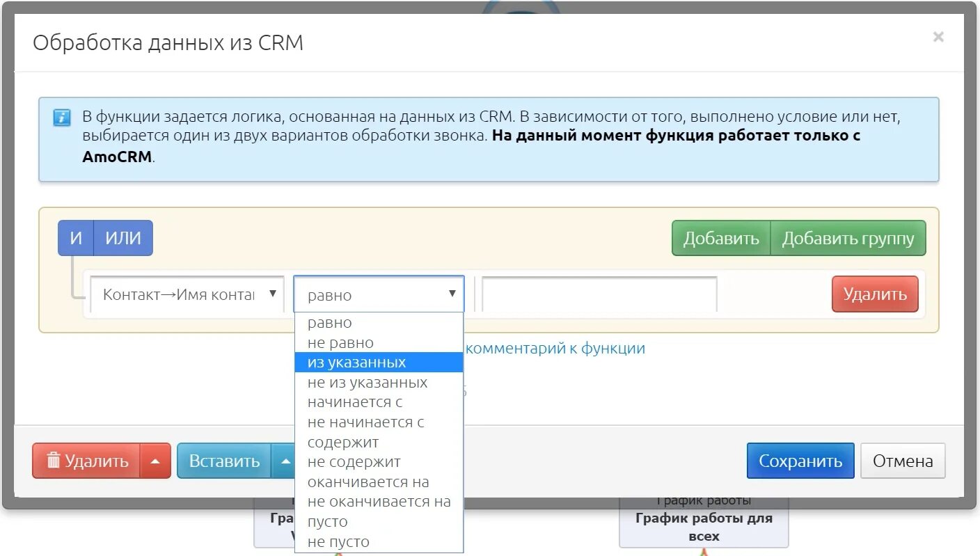980x556 pixels.
Task: Pick не пусто from the operator list
Action: [379, 542]
